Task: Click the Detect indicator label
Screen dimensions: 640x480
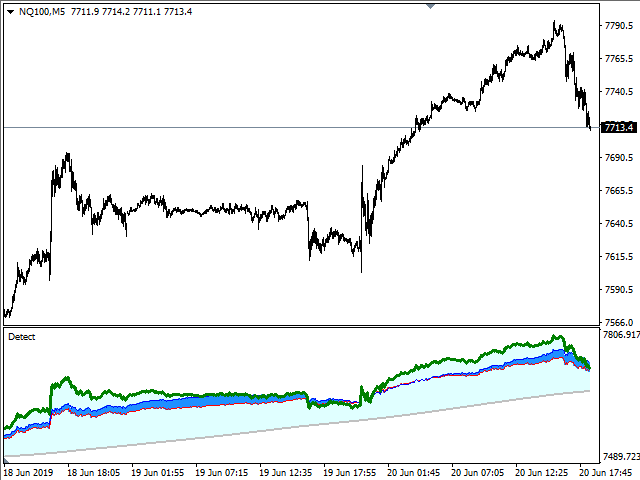Action: tap(22, 337)
